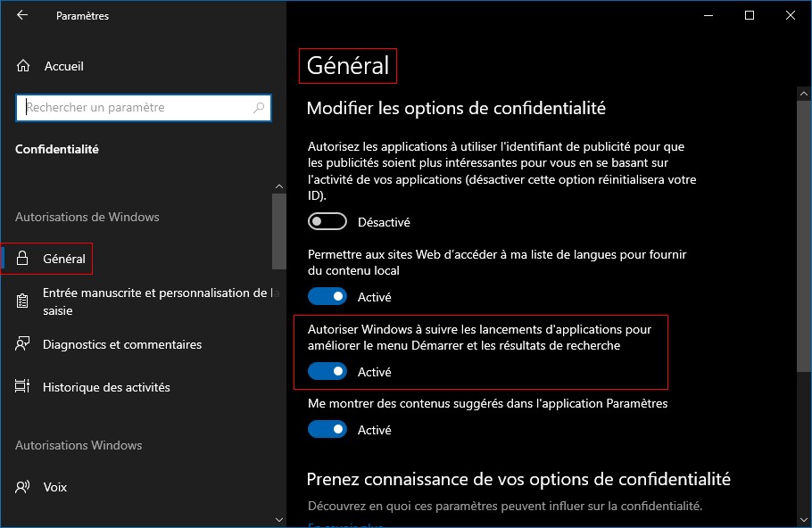Turn off app launch tracking toggle
The height and width of the screenshot is (528, 812).
tap(327, 372)
